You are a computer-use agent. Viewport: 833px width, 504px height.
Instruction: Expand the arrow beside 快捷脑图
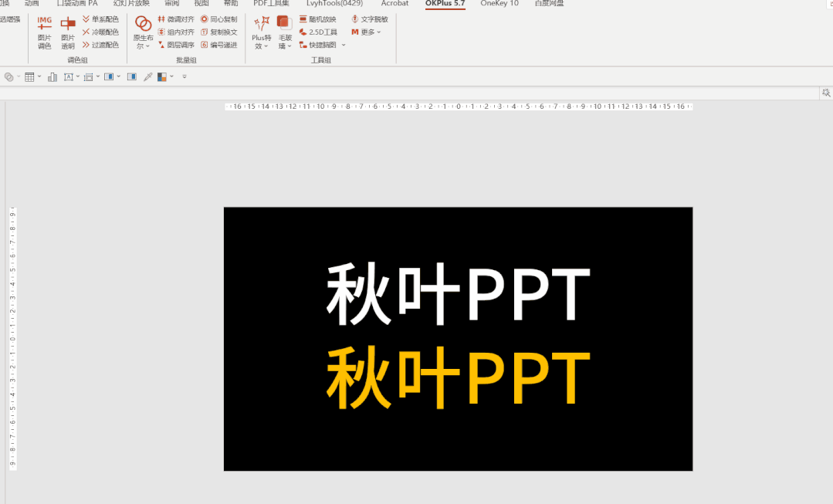tap(344, 45)
